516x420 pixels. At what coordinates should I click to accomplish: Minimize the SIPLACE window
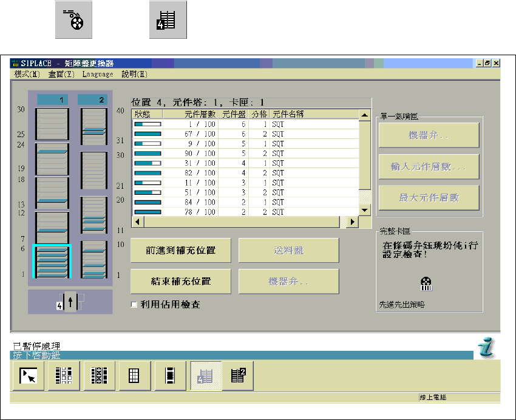(x=480, y=63)
